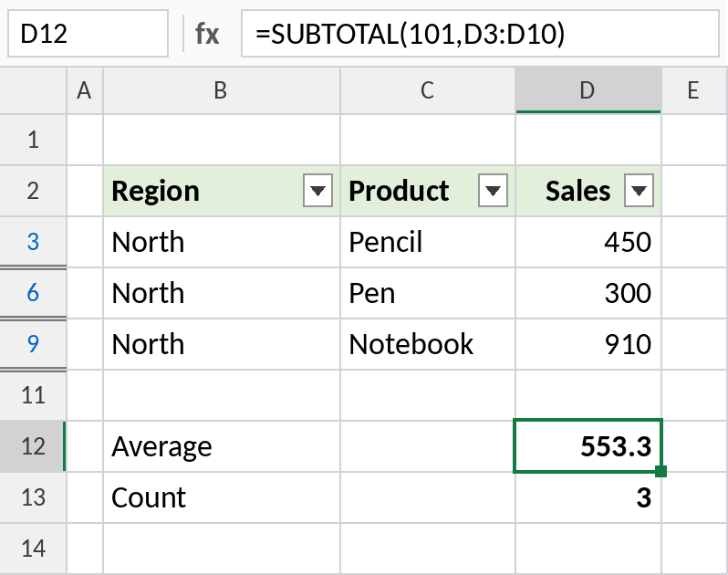Click the fill handle of cell D12
Screen dimensions: 728x575
tap(661, 472)
